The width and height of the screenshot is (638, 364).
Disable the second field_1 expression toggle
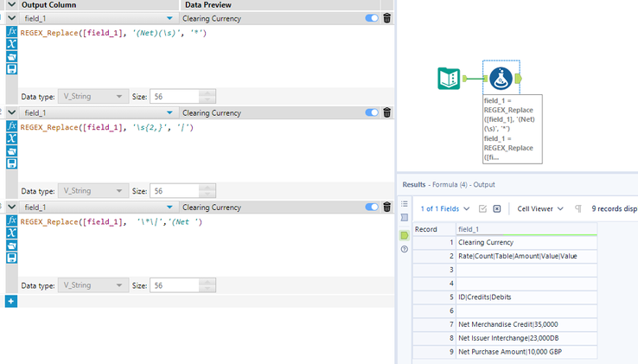point(372,112)
